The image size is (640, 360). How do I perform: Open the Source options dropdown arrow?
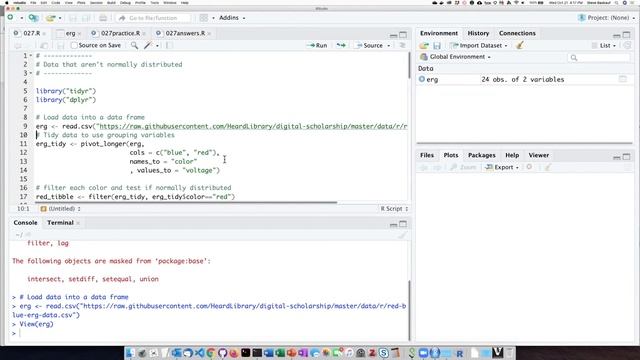point(389,46)
